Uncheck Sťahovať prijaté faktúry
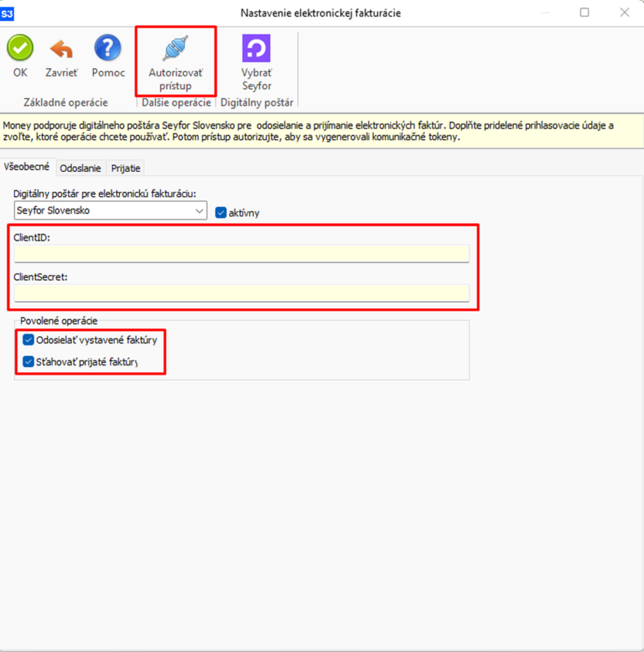 point(28,362)
